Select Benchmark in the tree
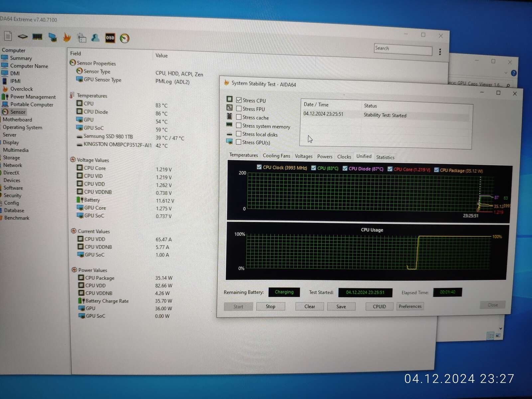This screenshot has height=399, width=532. [x=17, y=218]
